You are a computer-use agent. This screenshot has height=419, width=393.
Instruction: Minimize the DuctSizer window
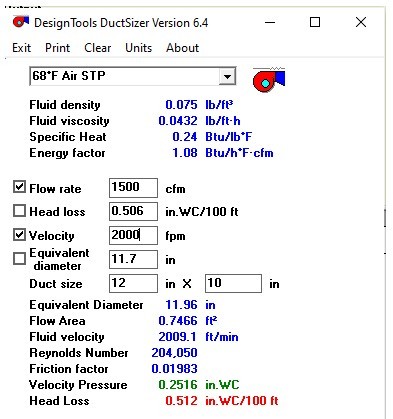point(270,23)
